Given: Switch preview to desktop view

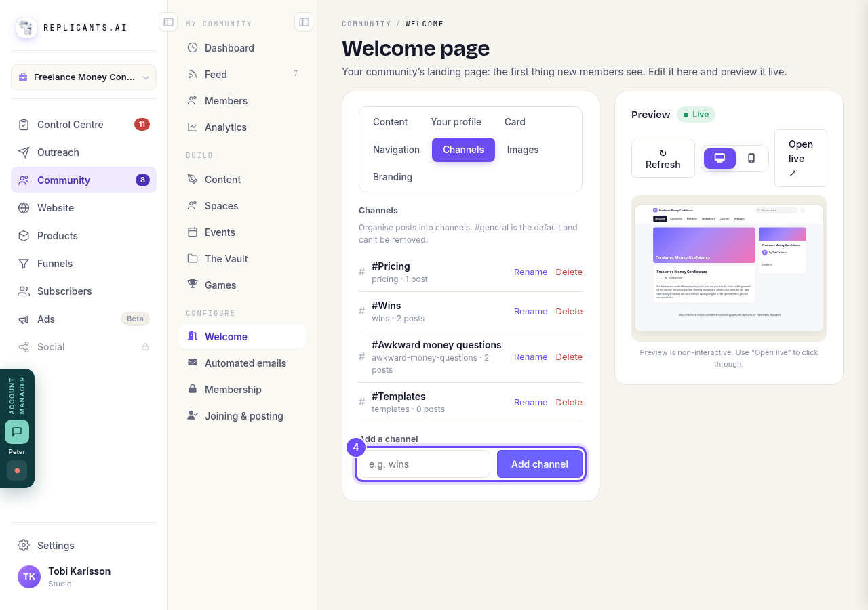Looking at the screenshot, I should click(719, 159).
